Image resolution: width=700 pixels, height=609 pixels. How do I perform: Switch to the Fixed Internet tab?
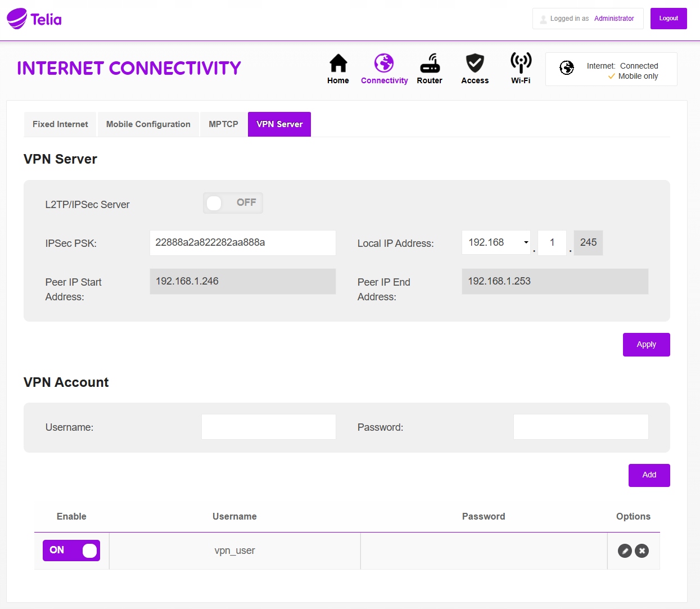tap(60, 124)
